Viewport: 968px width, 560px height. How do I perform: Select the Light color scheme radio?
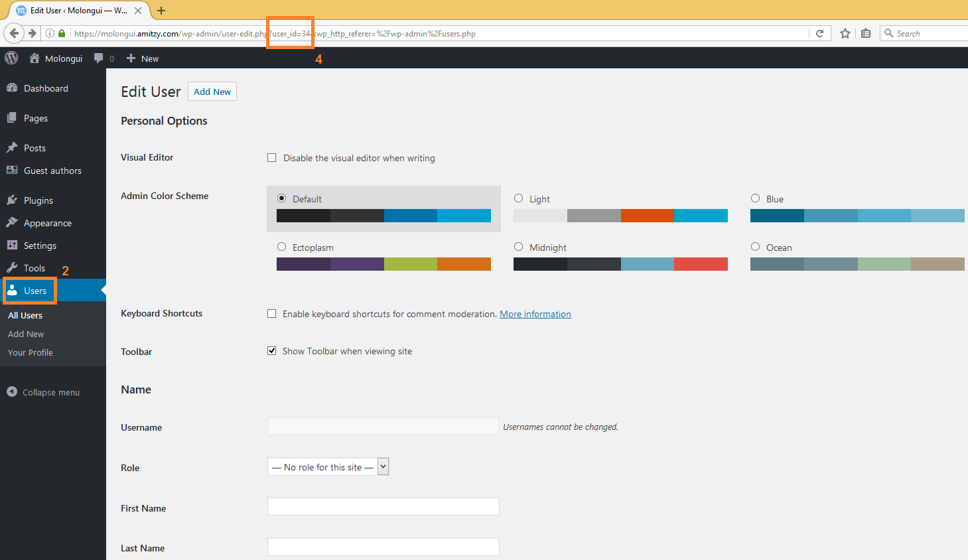[x=518, y=198]
